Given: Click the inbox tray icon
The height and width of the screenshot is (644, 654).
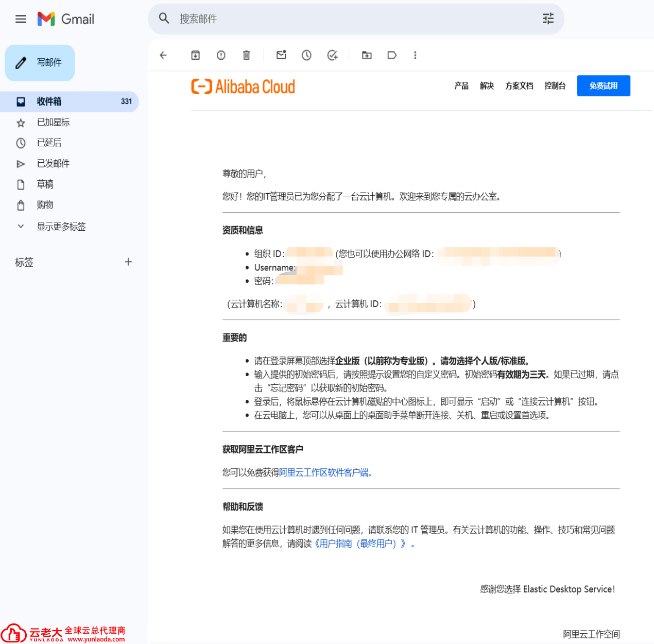Looking at the screenshot, I should 21,101.
